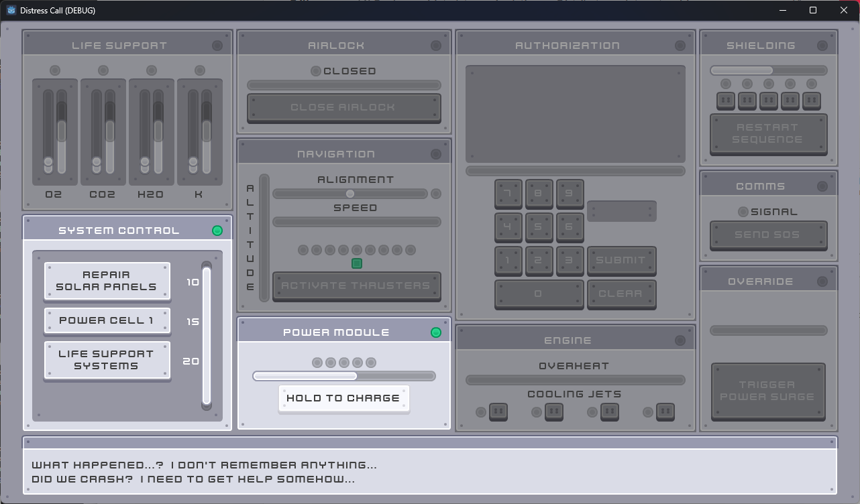Toggle the first cooling jet switch
This screenshot has width=860, height=504.
coord(498,411)
